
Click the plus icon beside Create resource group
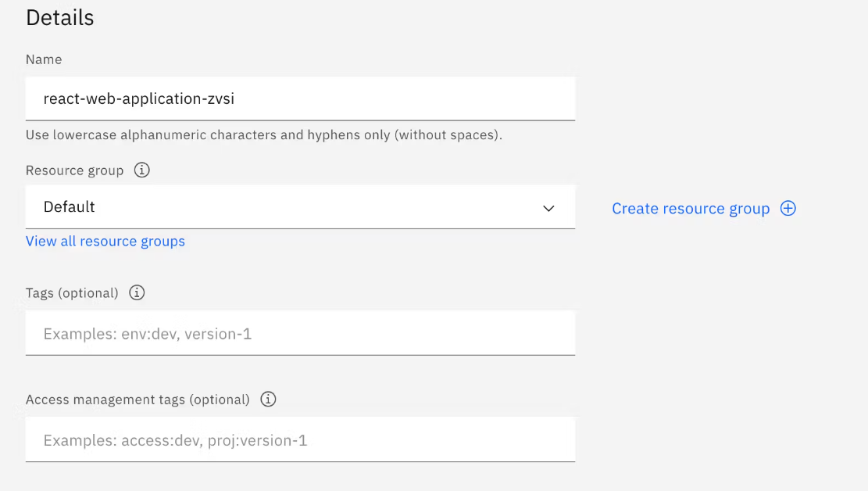pyautogui.click(x=788, y=209)
